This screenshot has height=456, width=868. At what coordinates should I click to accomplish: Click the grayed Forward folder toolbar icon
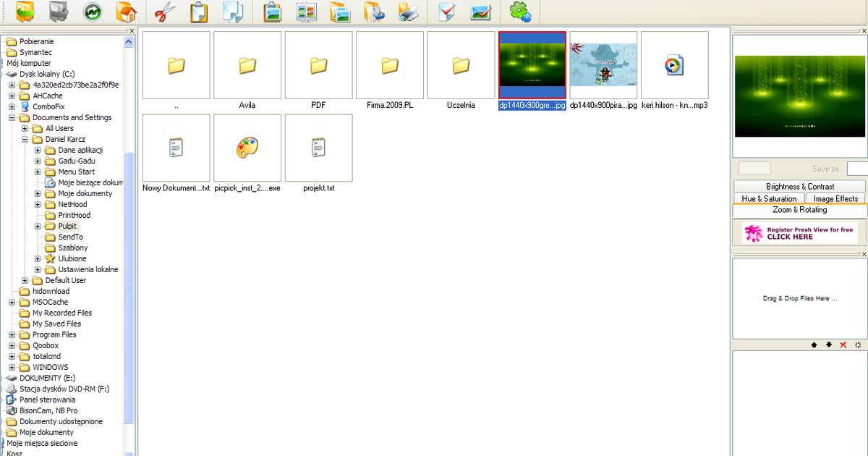(59, 12)
